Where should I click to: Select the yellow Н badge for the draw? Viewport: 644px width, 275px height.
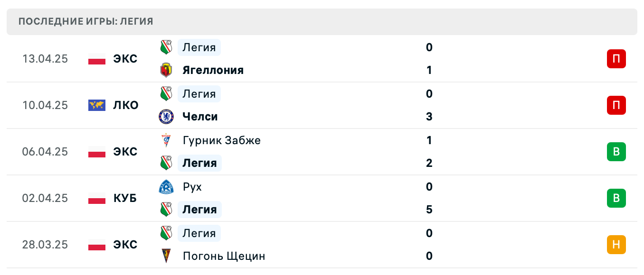[616, 245]
